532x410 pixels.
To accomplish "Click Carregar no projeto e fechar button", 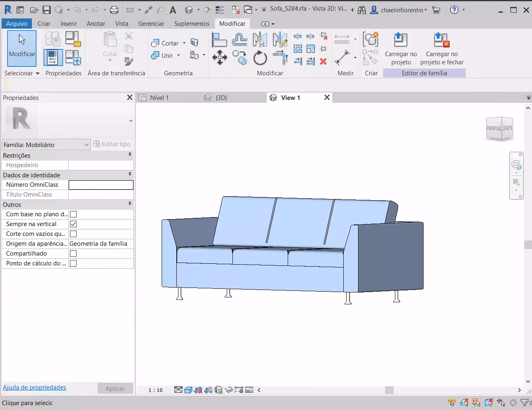I will pos(442,48).
